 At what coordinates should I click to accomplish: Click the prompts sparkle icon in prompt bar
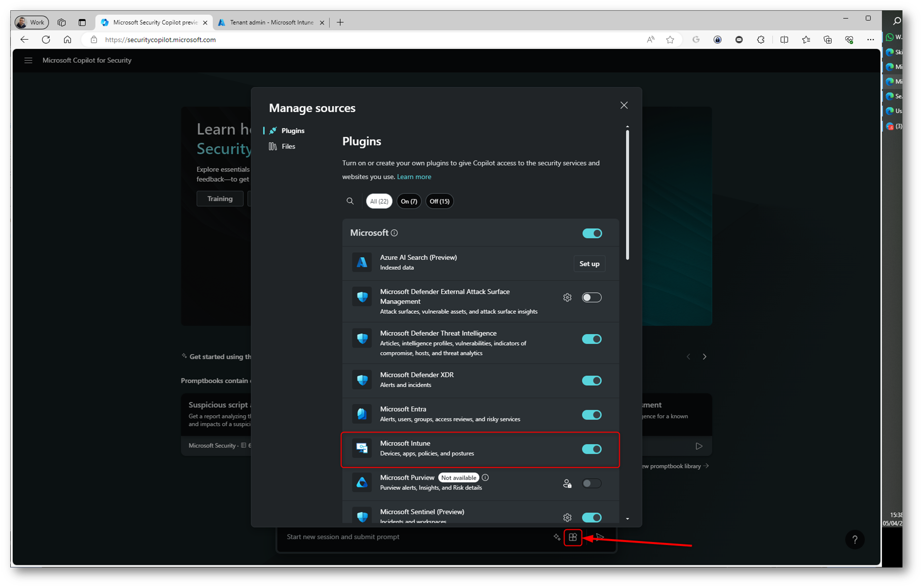557,537
